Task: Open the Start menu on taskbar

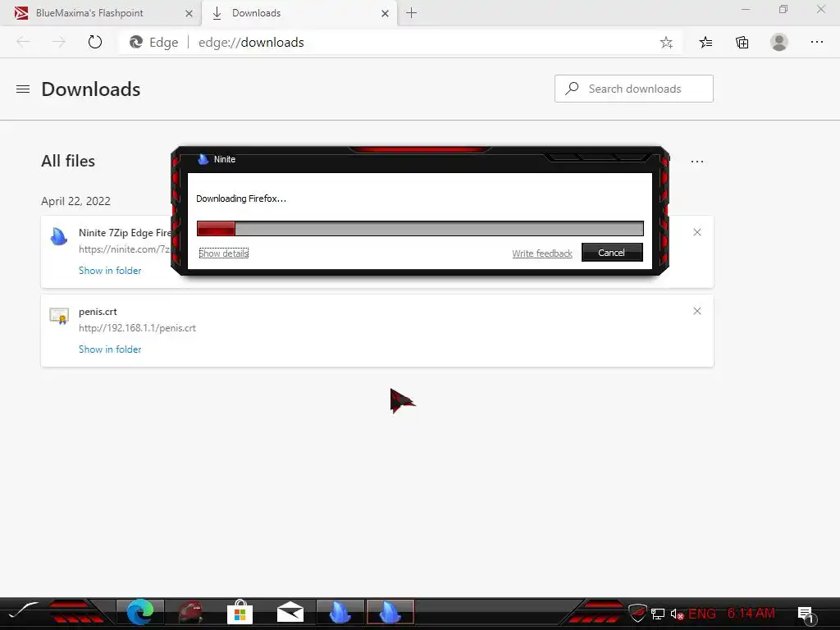Action: pos(22,612)
